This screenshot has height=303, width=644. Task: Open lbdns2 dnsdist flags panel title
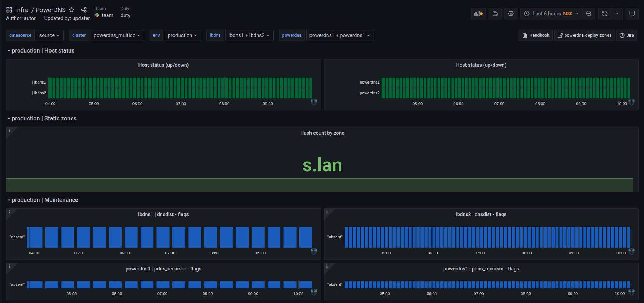click(x=481, y=214)
